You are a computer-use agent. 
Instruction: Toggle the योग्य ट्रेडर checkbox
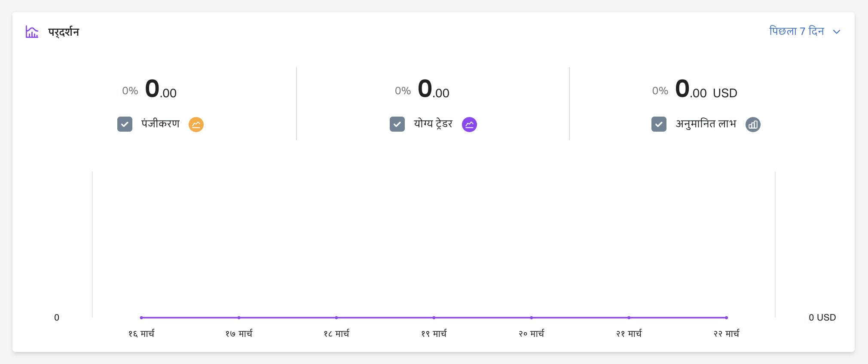(x=397, y=124)
